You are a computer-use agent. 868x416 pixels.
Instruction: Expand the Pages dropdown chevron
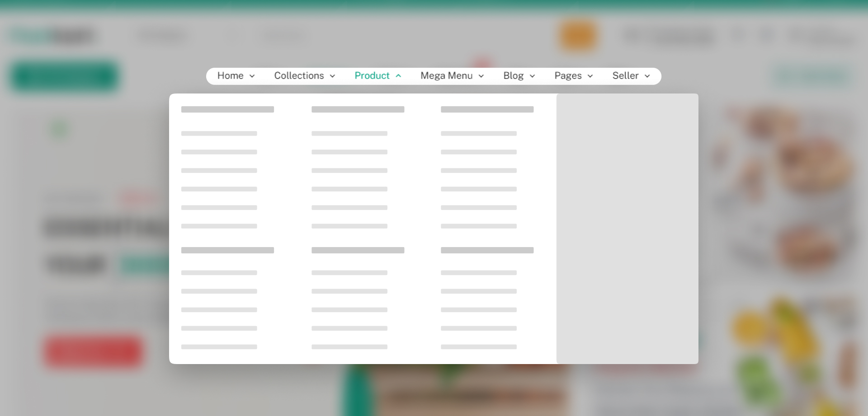[x=590, y=76]
